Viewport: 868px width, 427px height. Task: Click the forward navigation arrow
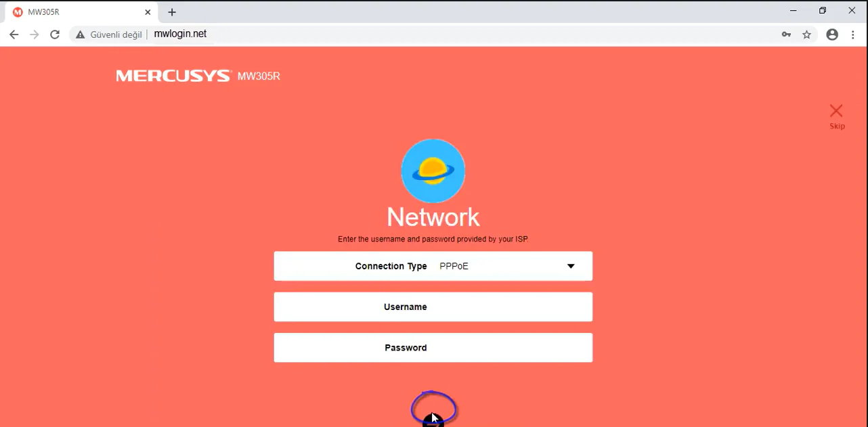34,34
